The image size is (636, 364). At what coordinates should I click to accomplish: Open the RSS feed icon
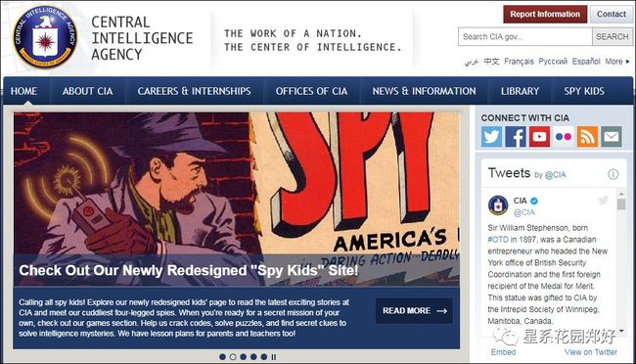[x=587, y=136]
